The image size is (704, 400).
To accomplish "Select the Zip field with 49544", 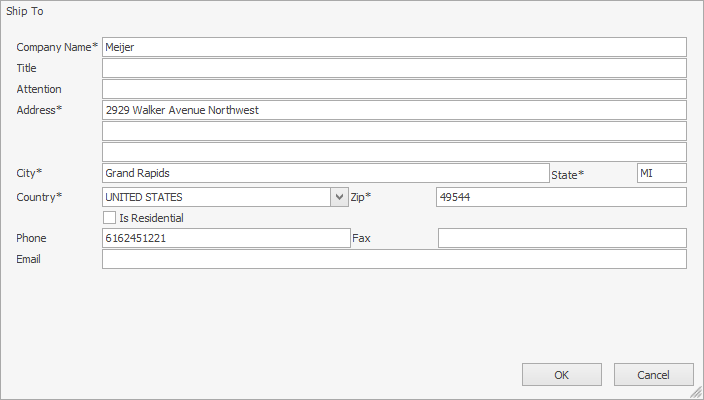I will [x=561, y=197].
